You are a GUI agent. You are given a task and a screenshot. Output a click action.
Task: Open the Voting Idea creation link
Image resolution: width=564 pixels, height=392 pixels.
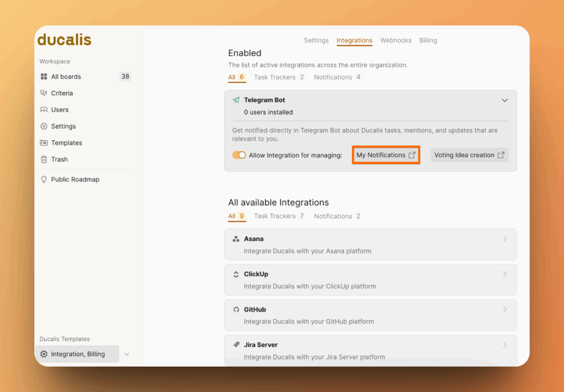pyautogui.click(x=469, y=155)
